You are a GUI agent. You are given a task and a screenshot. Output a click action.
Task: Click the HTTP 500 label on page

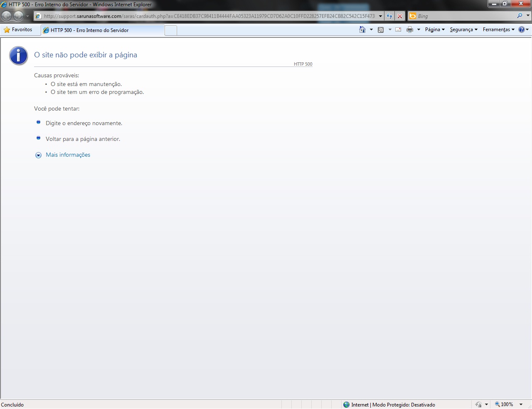(x=303, y=64)
